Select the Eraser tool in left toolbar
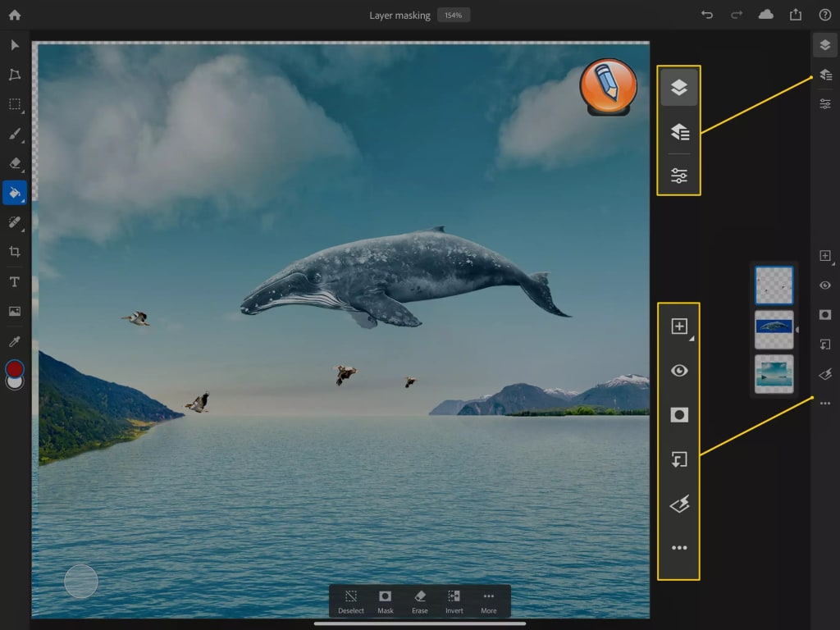Screen dimensions: 840x630 15,163
